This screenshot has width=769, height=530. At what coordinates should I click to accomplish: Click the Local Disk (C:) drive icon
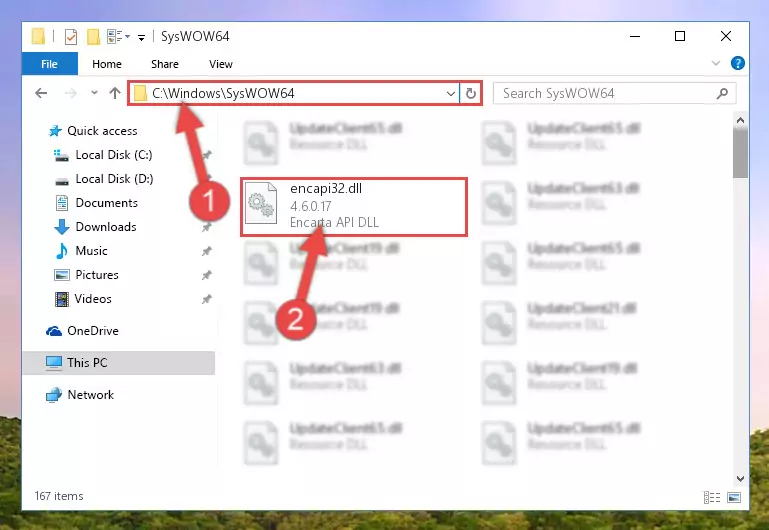(x=61, y=155)
